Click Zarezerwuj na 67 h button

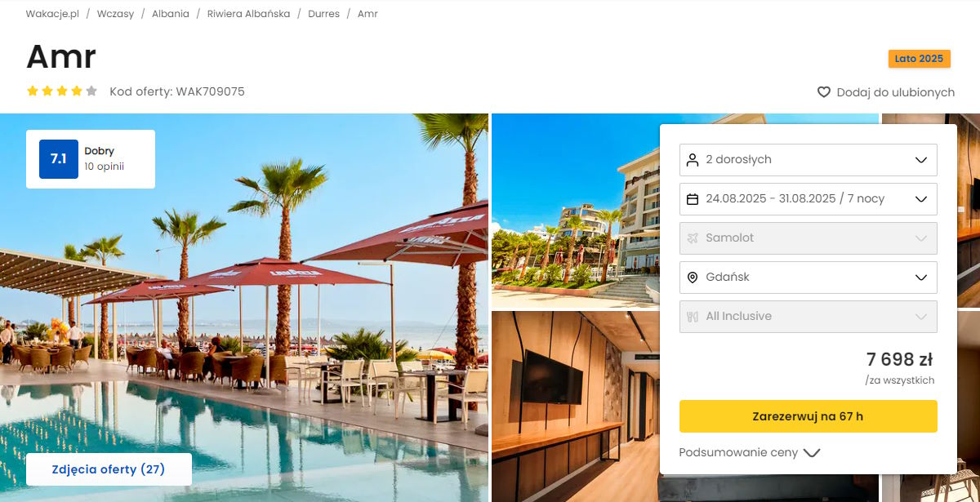[x=808, y=416]
